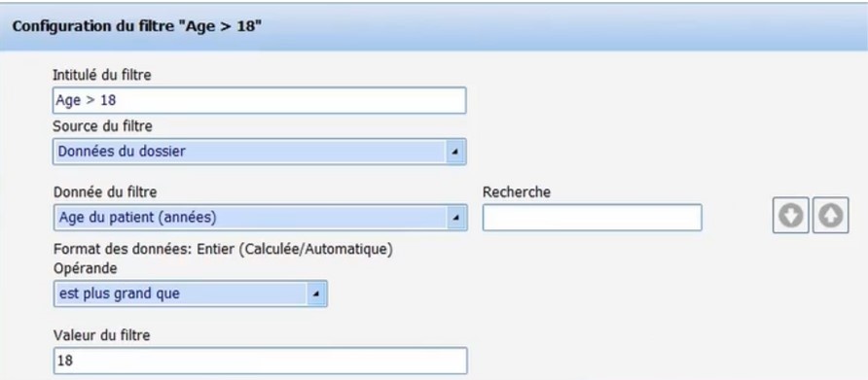Click into the Recherche search box
Image resolution: width=868 pixels, height=380 pixels.
tap(593, 218)
